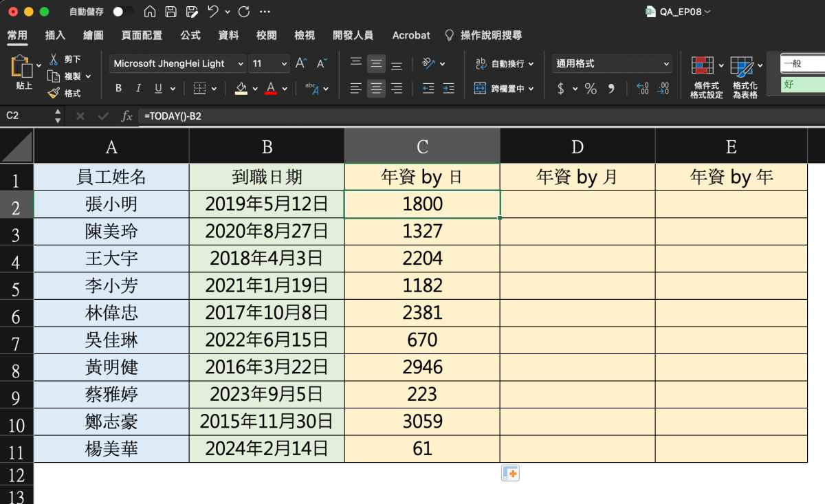Open the 校閱 ribbon tab

click(266, 35)
